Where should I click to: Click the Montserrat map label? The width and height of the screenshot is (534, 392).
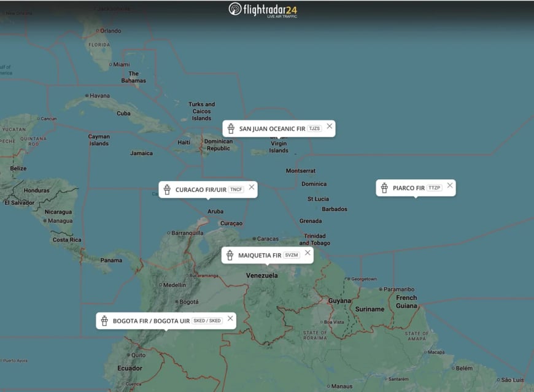301,171
